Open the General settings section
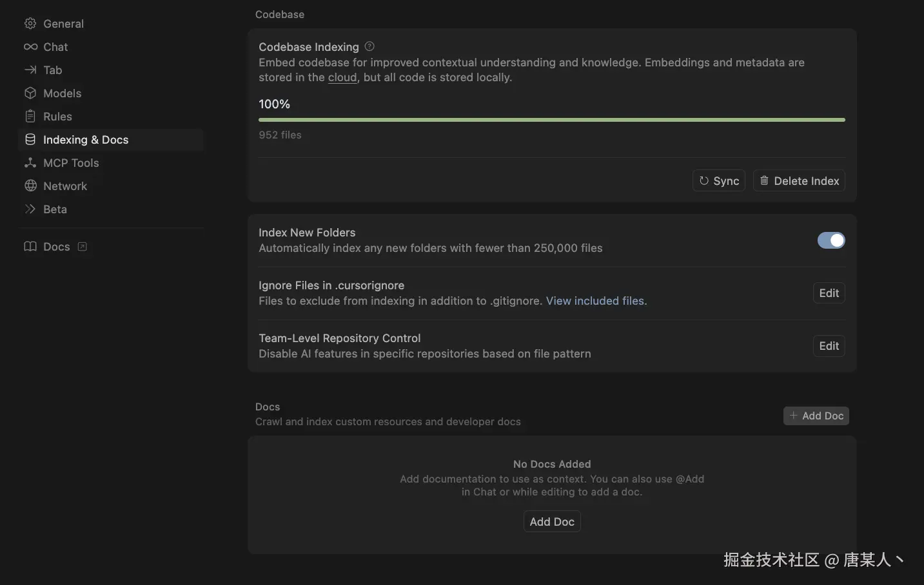The height and width of the screenshot is (585, 924). click(111, 24)
